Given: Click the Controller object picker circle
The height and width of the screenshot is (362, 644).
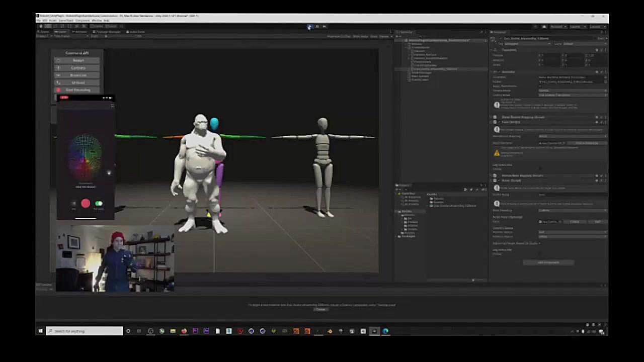Looking at the screenshot, I should coord(605,77).
